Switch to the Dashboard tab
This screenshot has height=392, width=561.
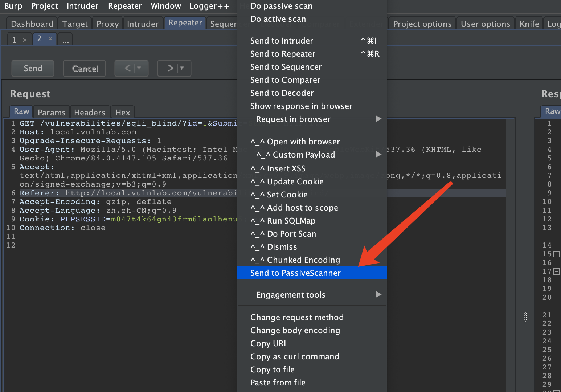pos(32,24)
